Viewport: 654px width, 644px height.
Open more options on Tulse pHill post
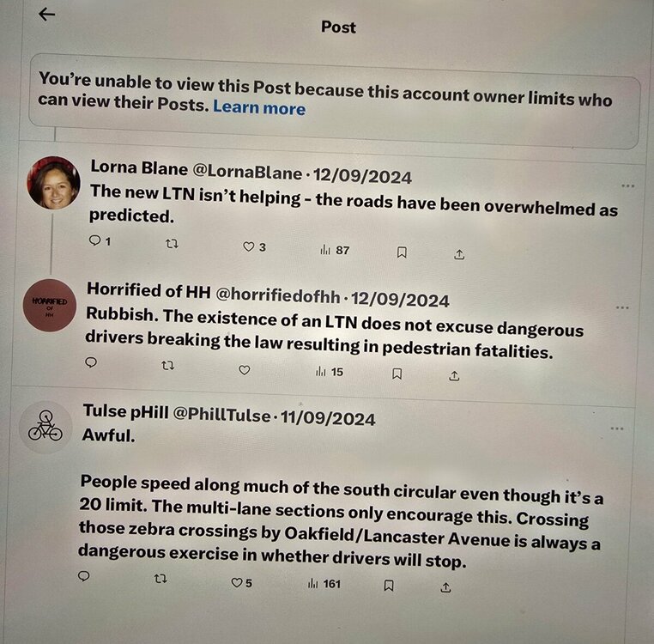tap(617, 428)
